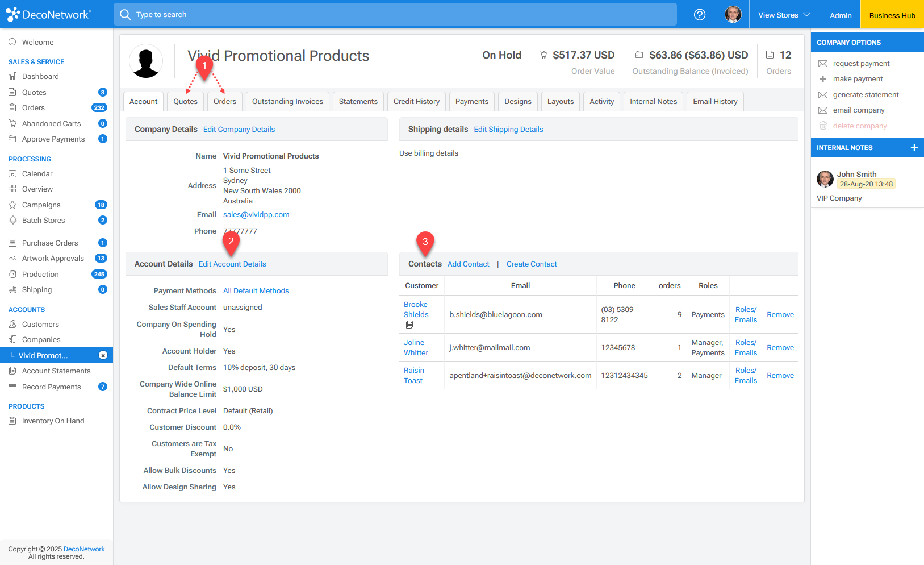Screen dimensions: 924x565
Task: Open Companies under Accounts
Action: point(41,339)
